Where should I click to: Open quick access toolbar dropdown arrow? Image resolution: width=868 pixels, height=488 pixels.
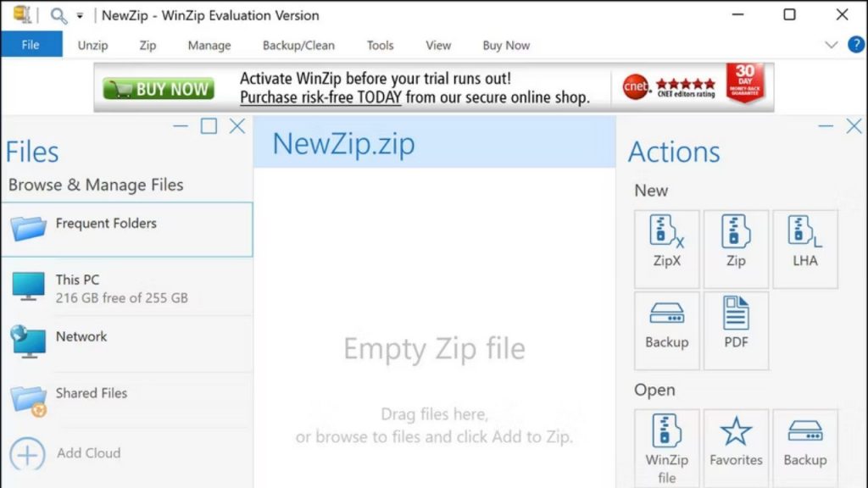pos(80,15)
